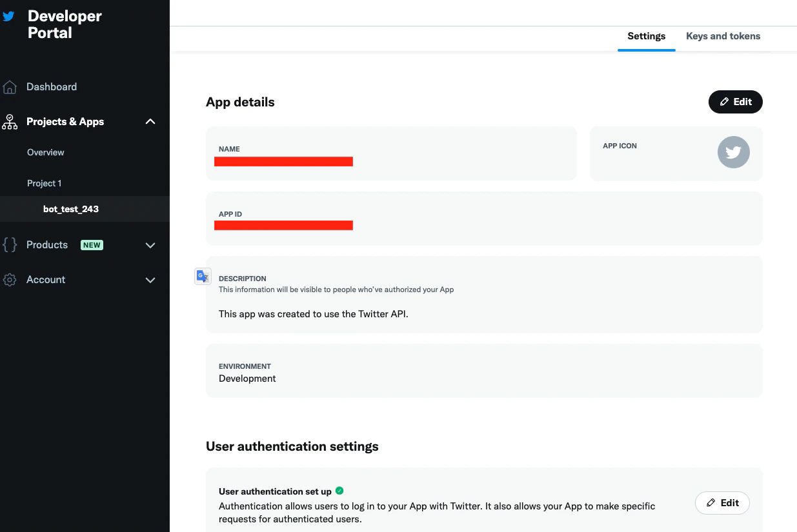Expand the Products menu chevron
797x532 pixels.
(x=150, y=245)
